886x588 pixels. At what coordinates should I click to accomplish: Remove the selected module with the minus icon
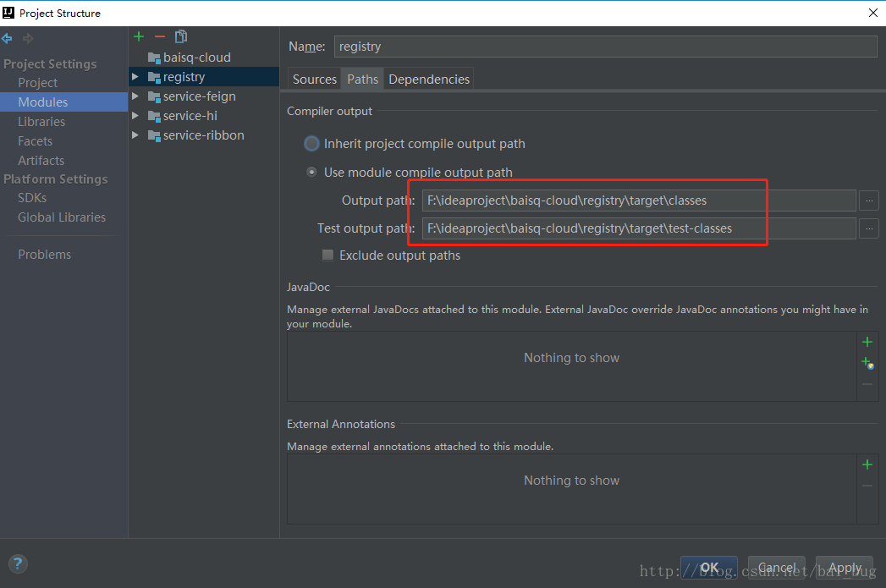[160, 36]
